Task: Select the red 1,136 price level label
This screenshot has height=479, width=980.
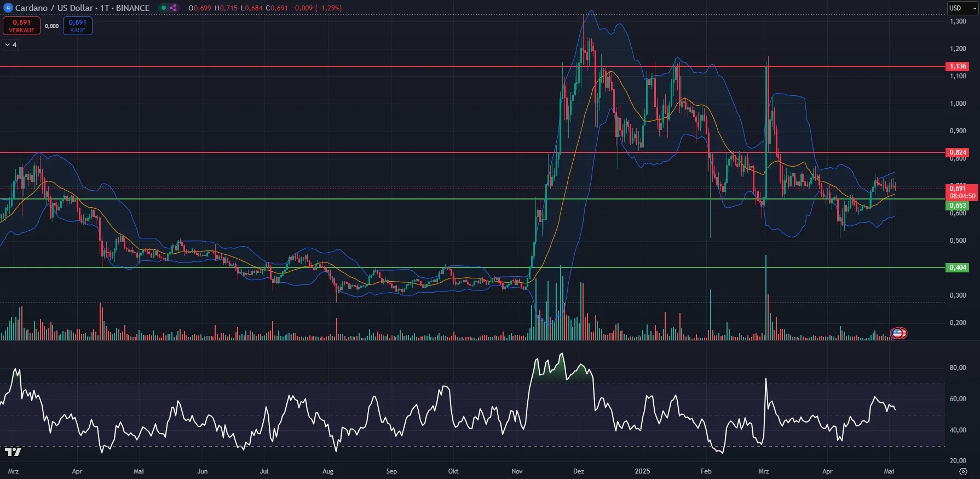Action: tap(958, 66)
